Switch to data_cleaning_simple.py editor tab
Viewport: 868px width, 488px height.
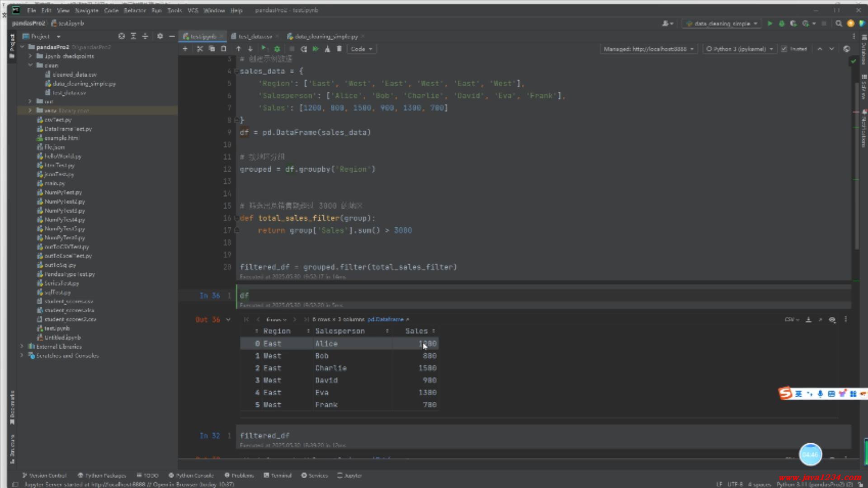325,37
